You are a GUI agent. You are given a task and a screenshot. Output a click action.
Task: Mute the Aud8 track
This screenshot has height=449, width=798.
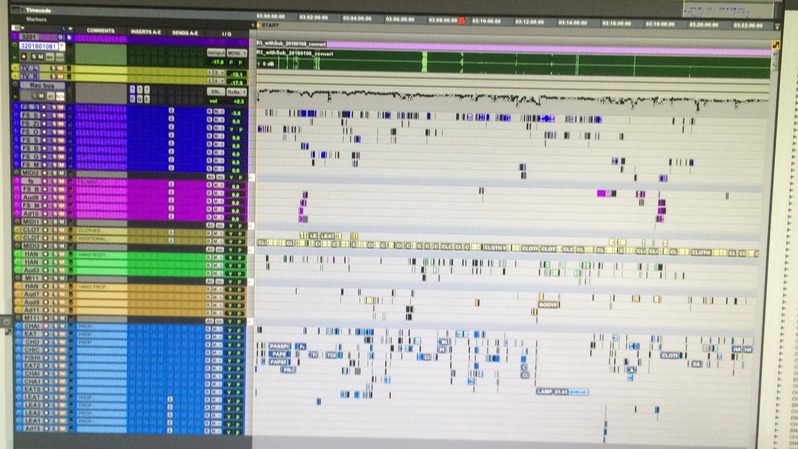[x=61, y=197]
